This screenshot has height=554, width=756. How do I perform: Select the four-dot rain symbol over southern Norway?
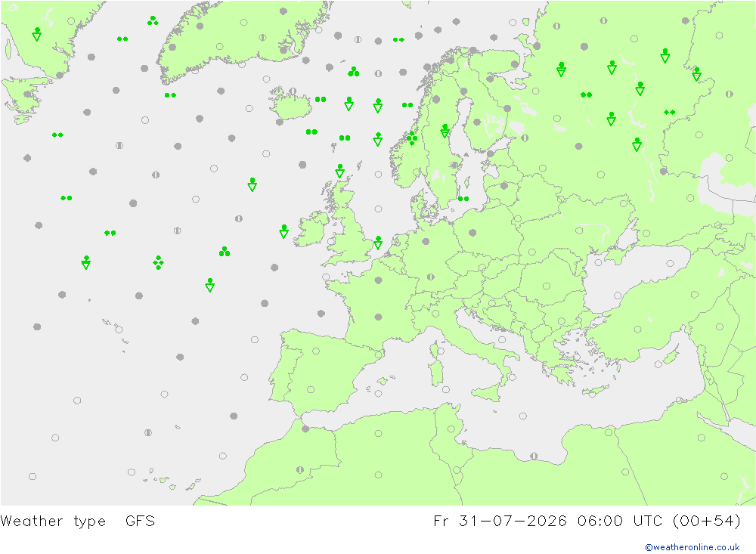tap(412, 138)
